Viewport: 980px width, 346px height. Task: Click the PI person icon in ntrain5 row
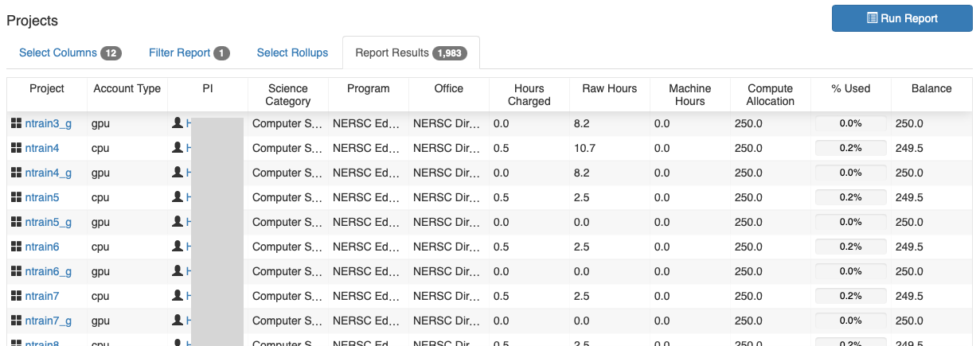pos(178,197)
